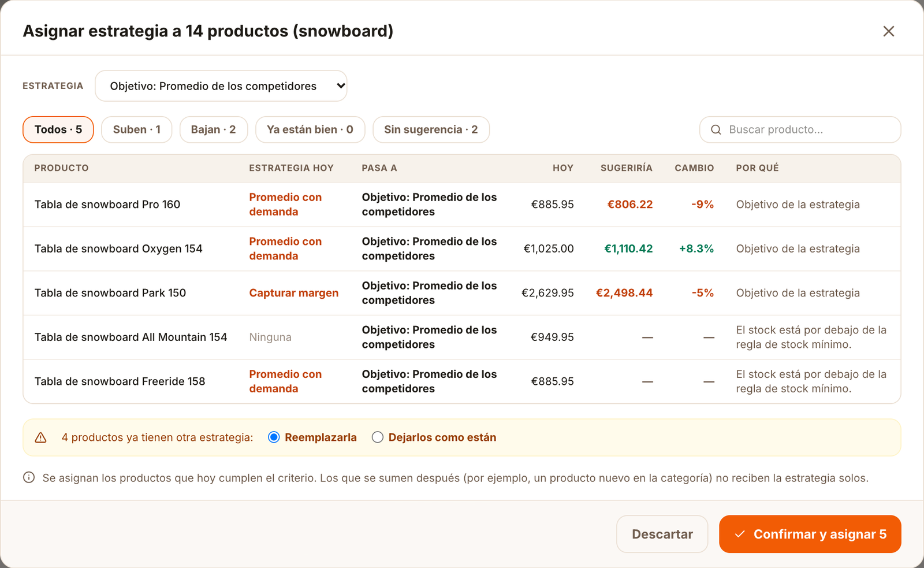Close the assign strategy dialog with X
Viewport: 924px width, 568px height.
click(x=888, y=31)
